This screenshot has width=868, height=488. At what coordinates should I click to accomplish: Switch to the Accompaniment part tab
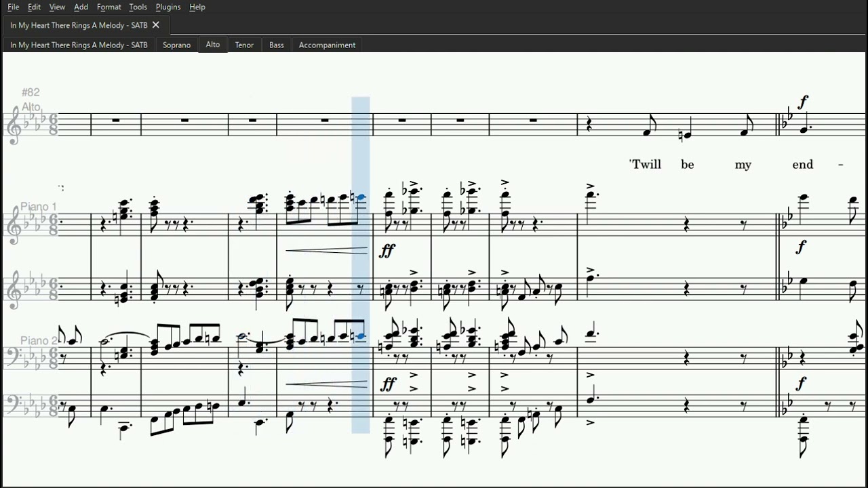coord(327,45)
